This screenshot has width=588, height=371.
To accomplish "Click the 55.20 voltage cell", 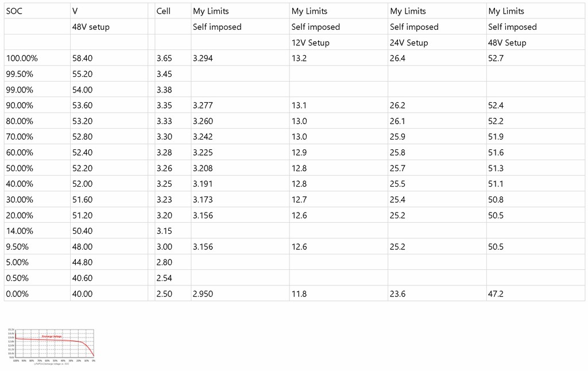I will click(109, 74).
